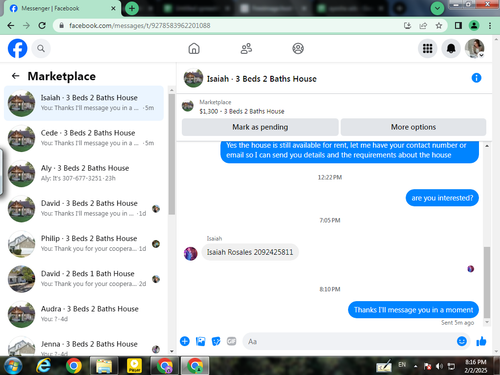Click Mark as pending button

(260, 127)
